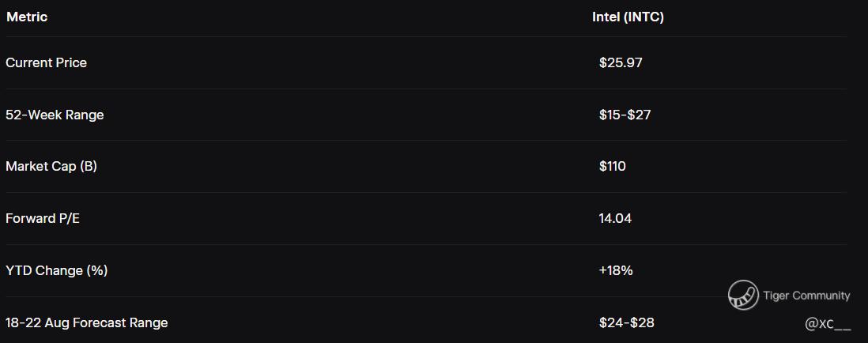Click the 18-22 Aug Forecast Range label
868x343 pixels.
tap(87, 322)
